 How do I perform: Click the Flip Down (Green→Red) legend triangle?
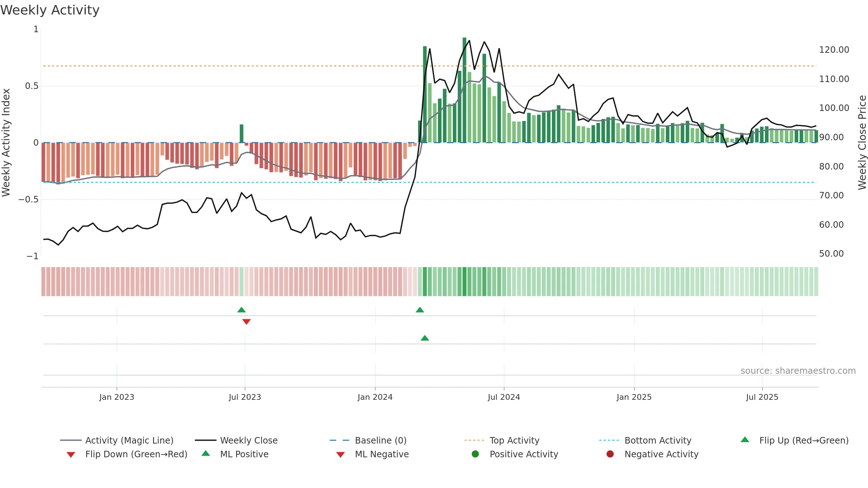71,454
